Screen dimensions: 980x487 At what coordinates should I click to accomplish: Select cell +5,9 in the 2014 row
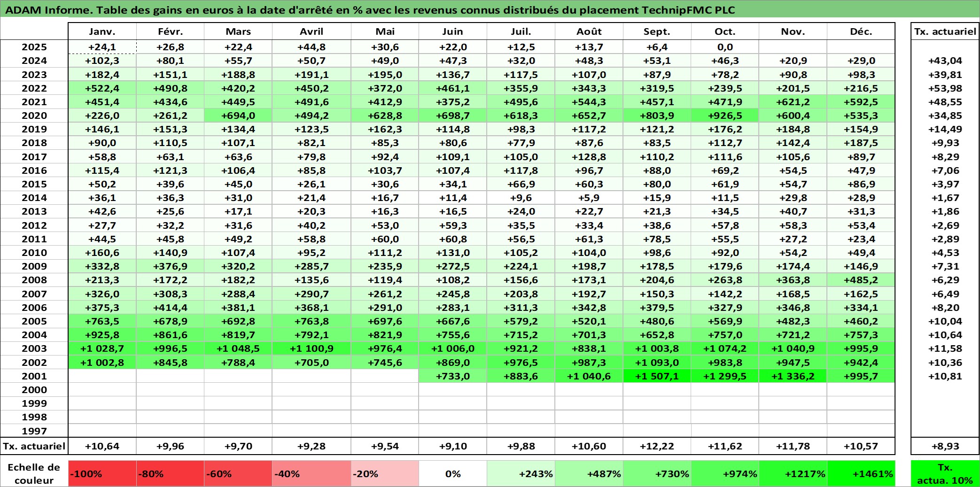coord(589,198)
